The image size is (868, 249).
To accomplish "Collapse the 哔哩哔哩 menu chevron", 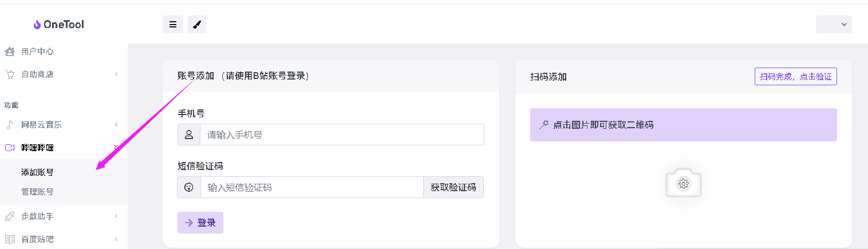I will 116,147.
